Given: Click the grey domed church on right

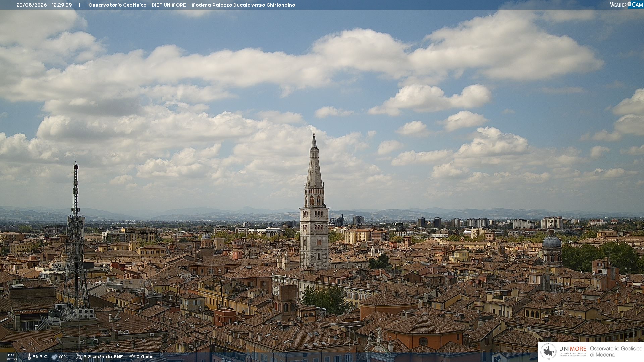Looking at the screenshot, I should [x=552, y=246].
